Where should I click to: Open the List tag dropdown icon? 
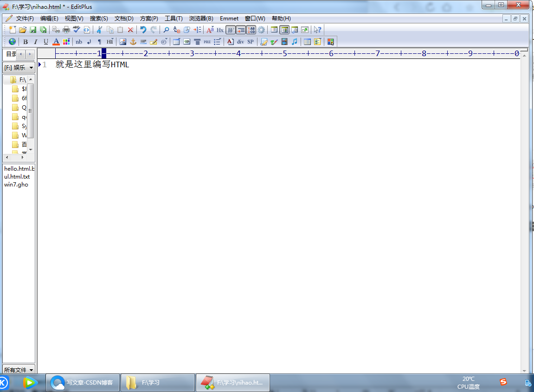click(x=217, y=42)
